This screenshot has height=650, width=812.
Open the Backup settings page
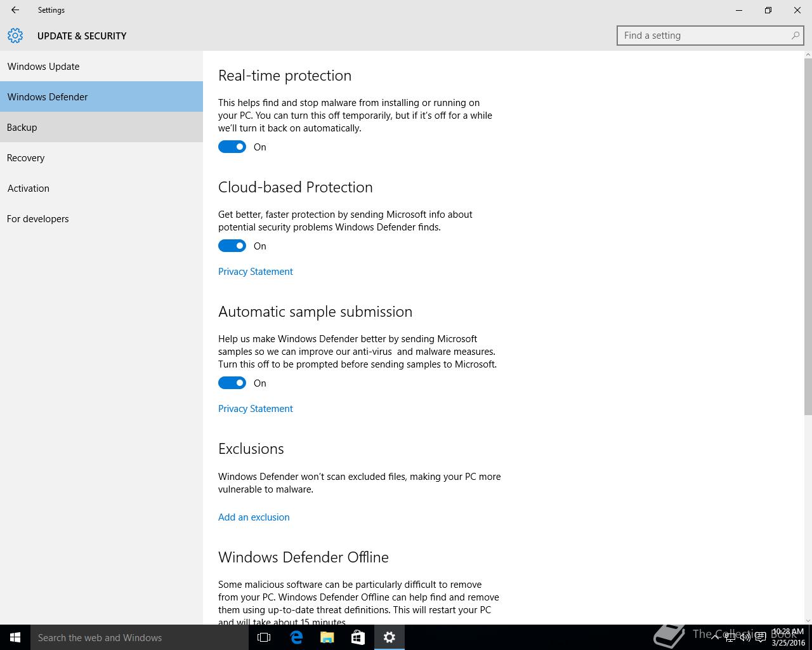101,127
